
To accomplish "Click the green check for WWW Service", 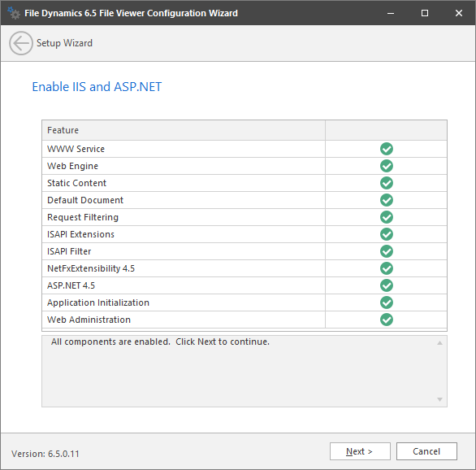I will [x=387, y=149].
